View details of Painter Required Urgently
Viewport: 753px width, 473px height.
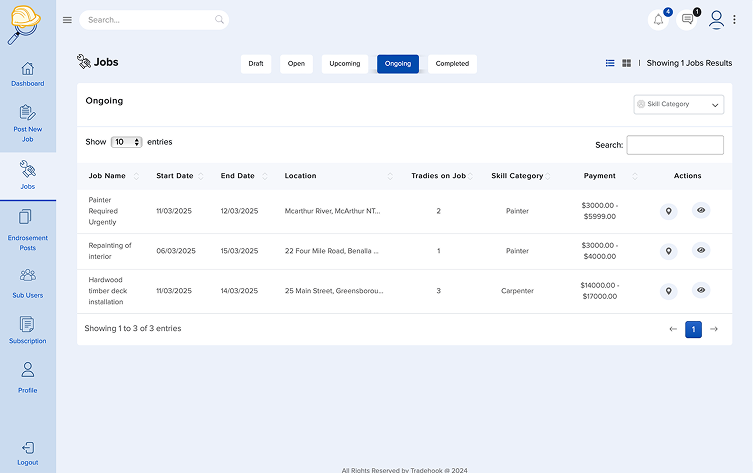[x=701, y=210]
